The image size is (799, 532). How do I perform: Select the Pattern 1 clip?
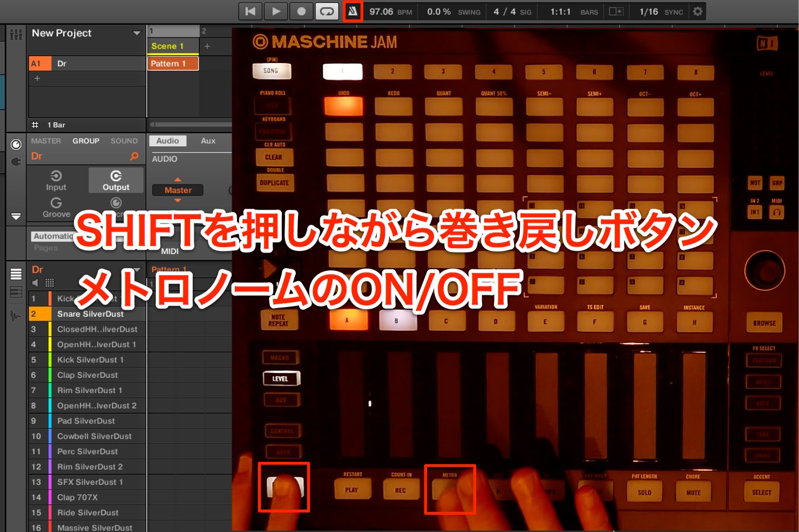173,64
